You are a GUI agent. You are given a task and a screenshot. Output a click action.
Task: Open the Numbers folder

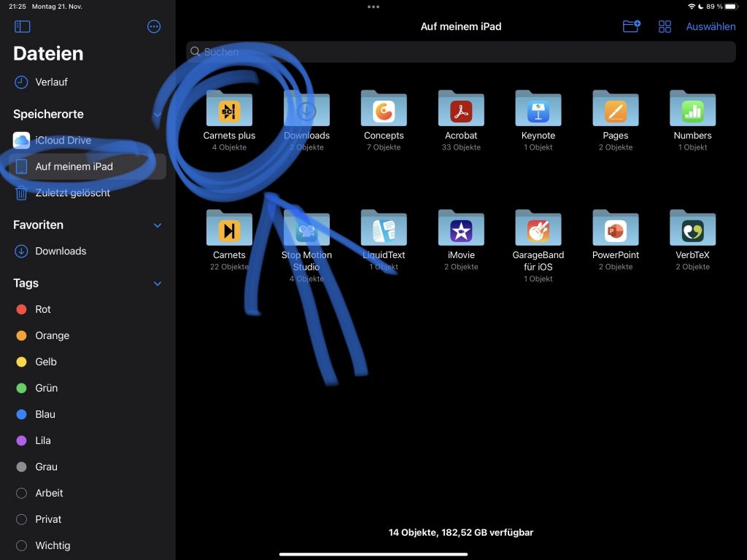point(693,120)
